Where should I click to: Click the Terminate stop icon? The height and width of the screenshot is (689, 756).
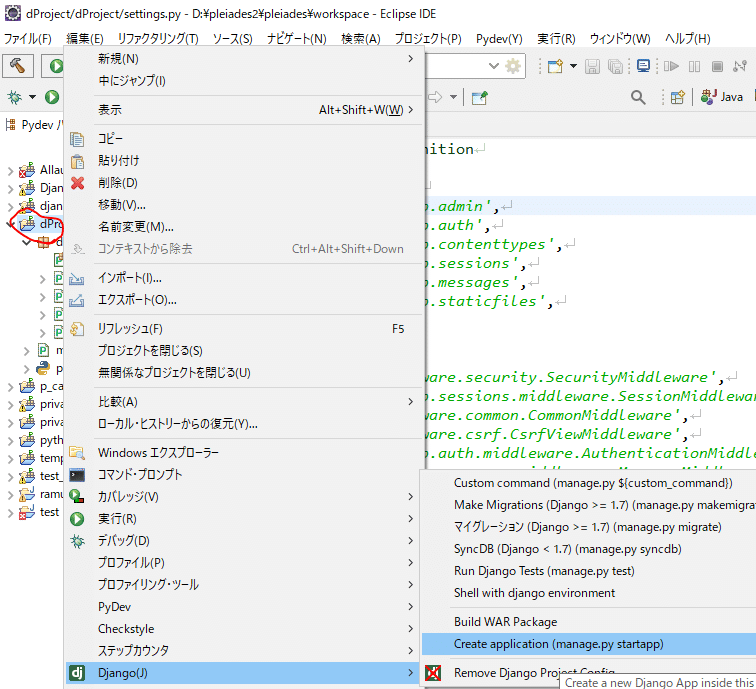(717, 66)
